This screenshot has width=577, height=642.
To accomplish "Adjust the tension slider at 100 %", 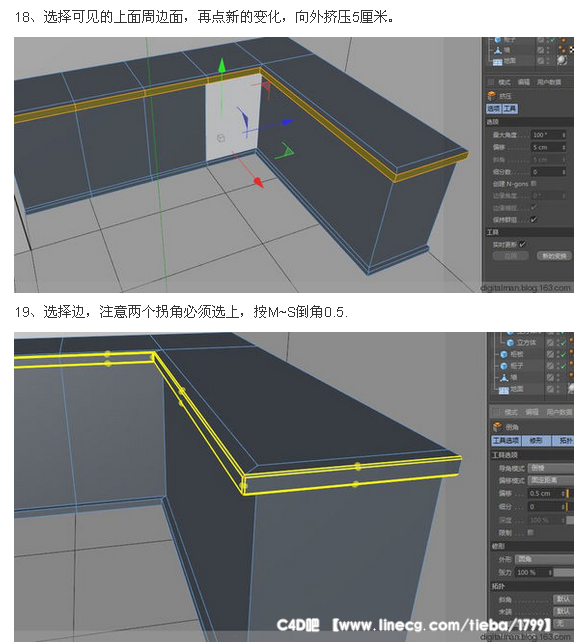I will (564, 572).
